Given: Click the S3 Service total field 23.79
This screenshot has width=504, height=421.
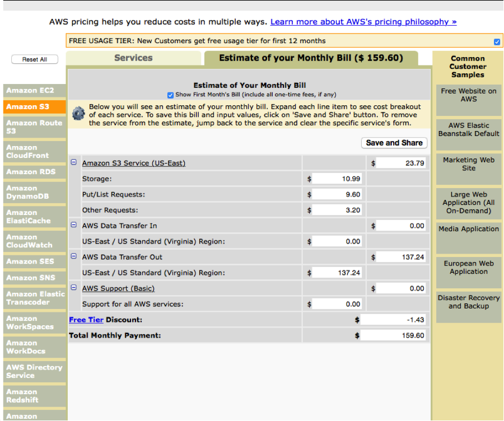Looking at the screenshot, I should point(401,163).
